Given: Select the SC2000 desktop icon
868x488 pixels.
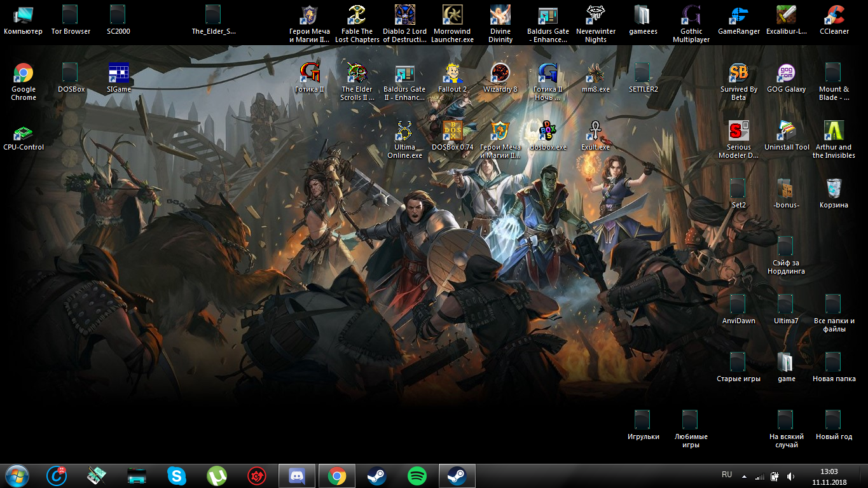Looking at the screenshot, I should pyautogui.click(x=118, y=20).
